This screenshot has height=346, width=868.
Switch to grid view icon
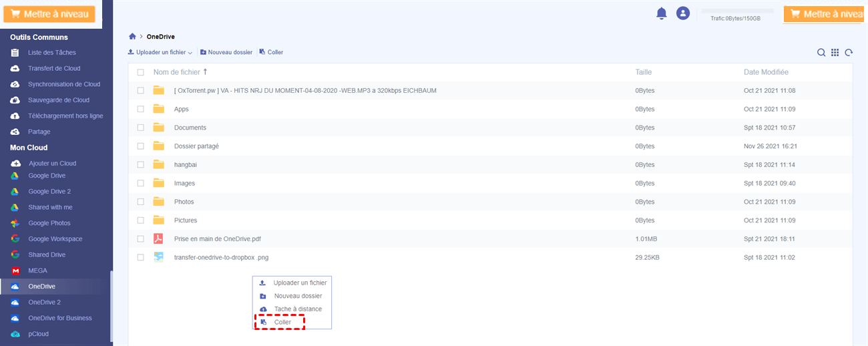pos(835,53)
